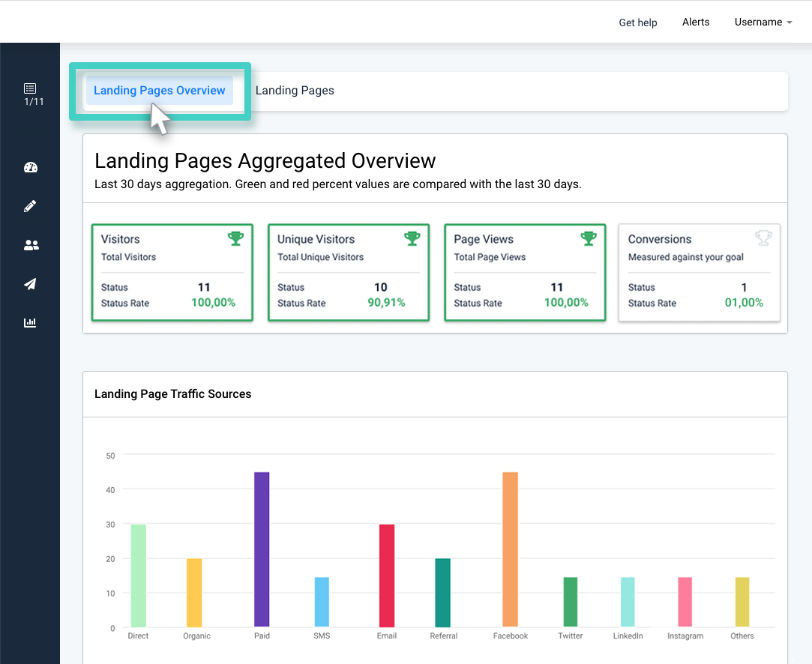Open the paper plane campaigns icon
This screenshot has height=664, width=812.
click(30, 283)
